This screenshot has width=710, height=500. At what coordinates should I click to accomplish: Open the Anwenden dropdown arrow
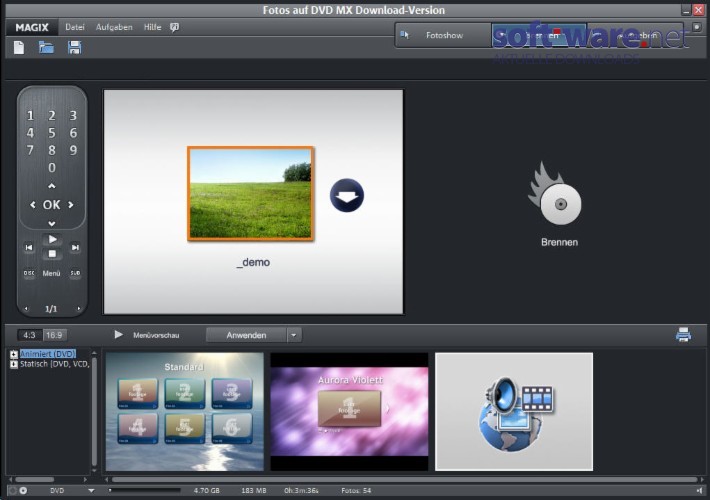point(294,335)
